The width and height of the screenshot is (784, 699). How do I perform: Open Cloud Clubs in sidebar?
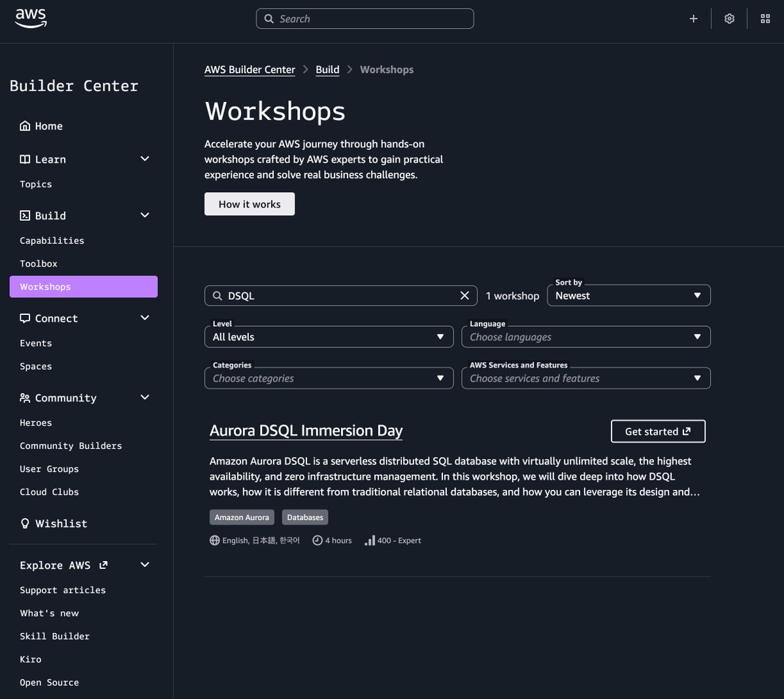[x=49, y=492]
